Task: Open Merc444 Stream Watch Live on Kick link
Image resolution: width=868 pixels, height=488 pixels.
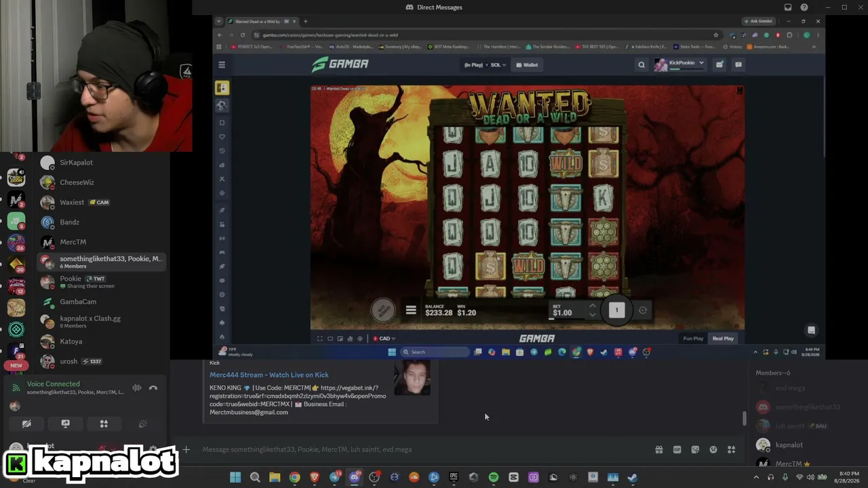Action: (269, 375)
